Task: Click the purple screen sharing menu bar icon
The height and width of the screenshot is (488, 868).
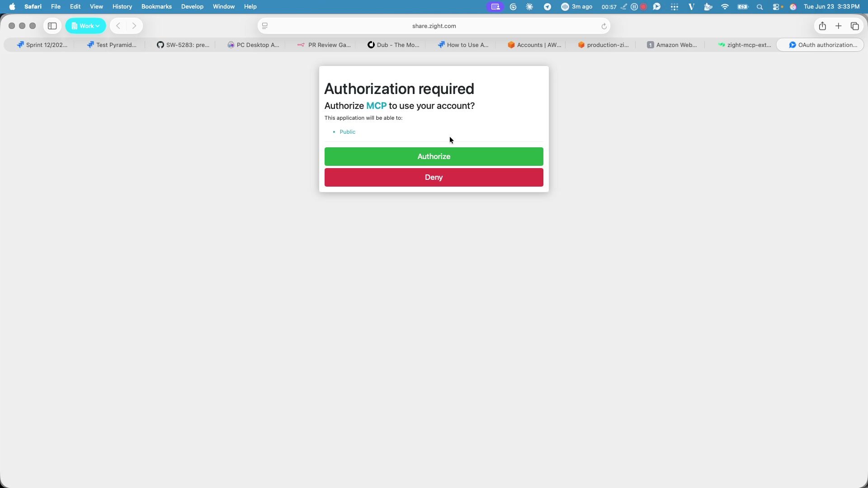Action: (495, 7)
